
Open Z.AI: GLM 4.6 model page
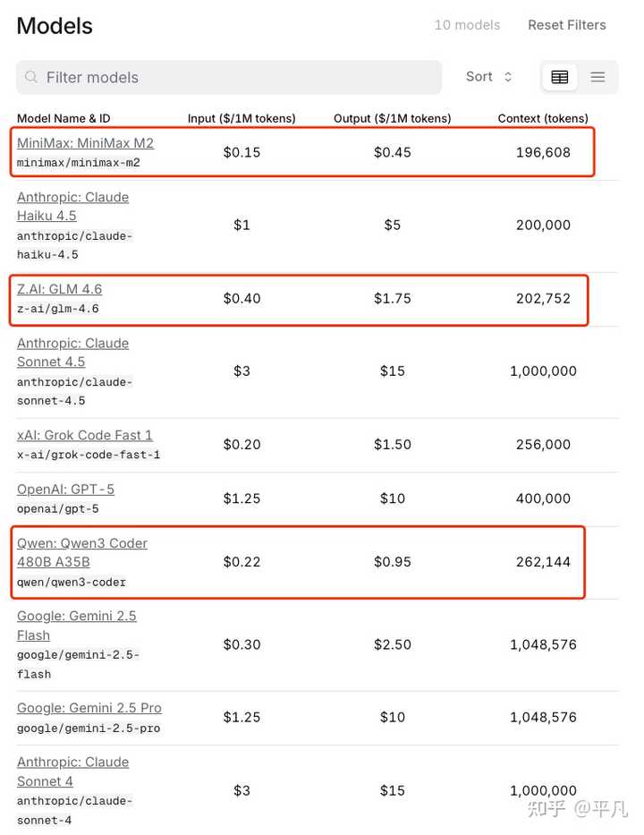point(59,289)
